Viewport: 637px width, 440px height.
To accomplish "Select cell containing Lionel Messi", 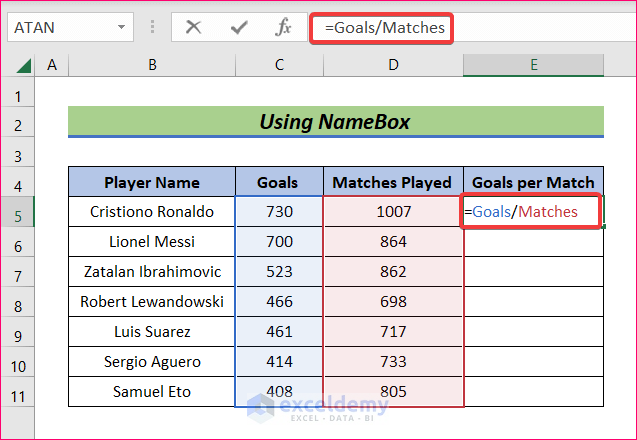I will [x=151, y=242].
